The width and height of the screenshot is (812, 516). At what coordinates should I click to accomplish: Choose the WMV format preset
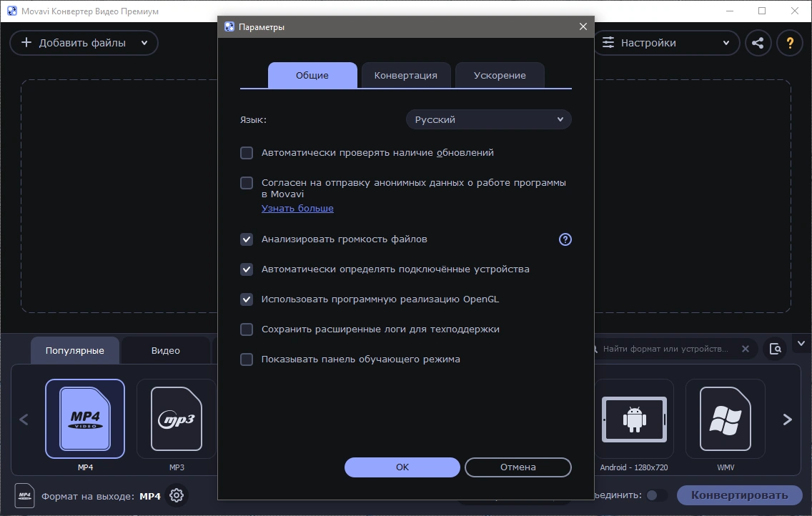pyautogui.click(x=725, y=419)
